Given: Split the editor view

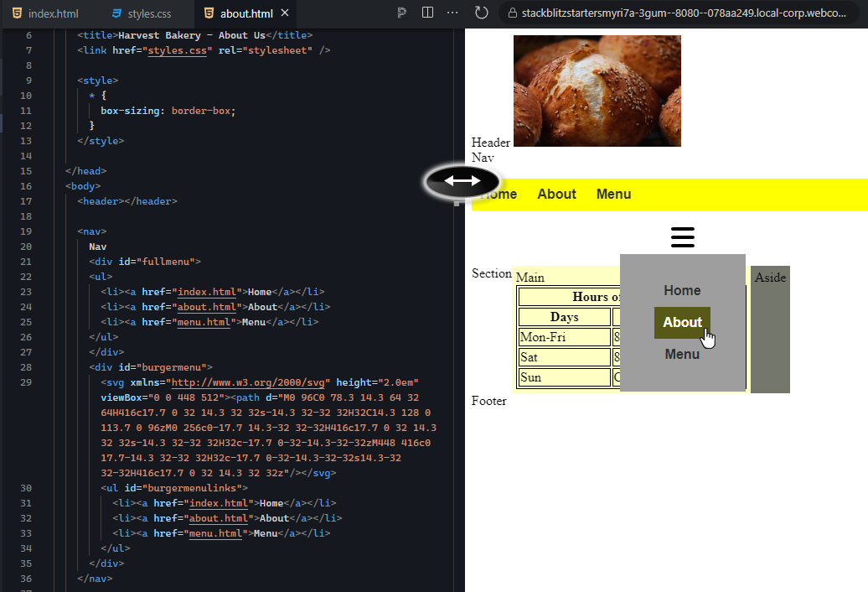Looking at the screenshot, I should (x=428, y=13).
